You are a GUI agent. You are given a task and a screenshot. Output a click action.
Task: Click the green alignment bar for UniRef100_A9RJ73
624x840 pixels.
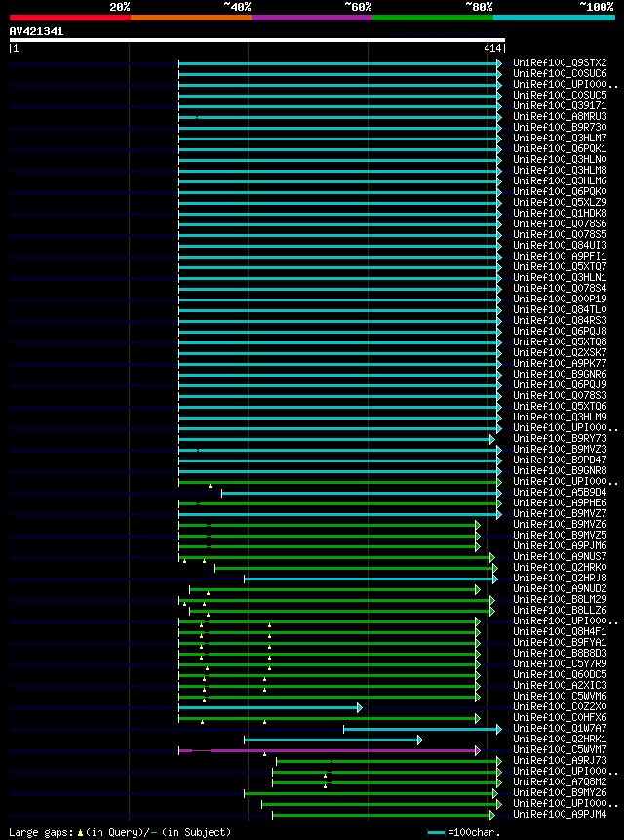[388, 761]
